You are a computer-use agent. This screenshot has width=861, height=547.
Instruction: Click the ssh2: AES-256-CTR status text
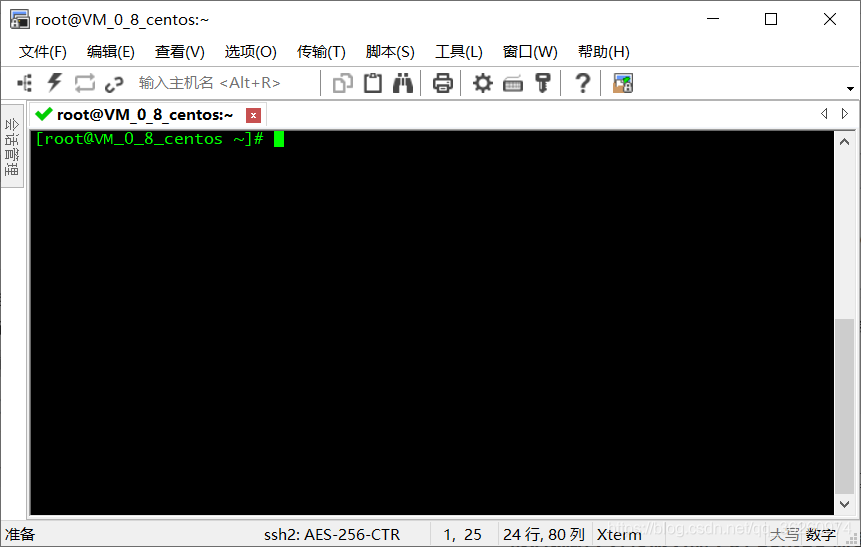pos(332,534)
